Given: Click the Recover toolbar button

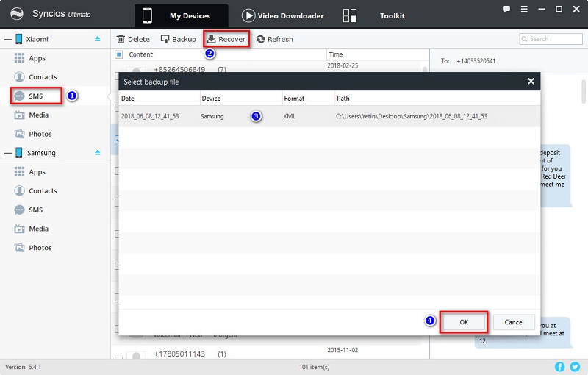Looking at the screenshot, I should (x=226, y=39).
